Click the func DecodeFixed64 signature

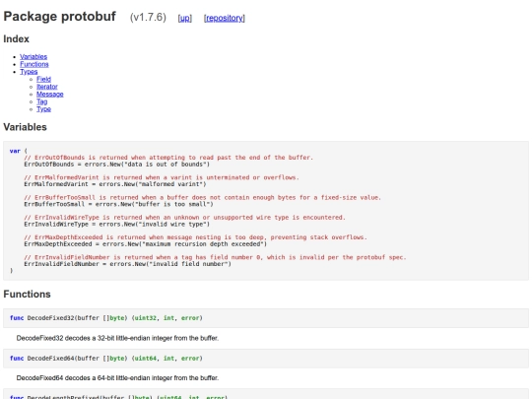pyautogui.click(x=106, y=359)
